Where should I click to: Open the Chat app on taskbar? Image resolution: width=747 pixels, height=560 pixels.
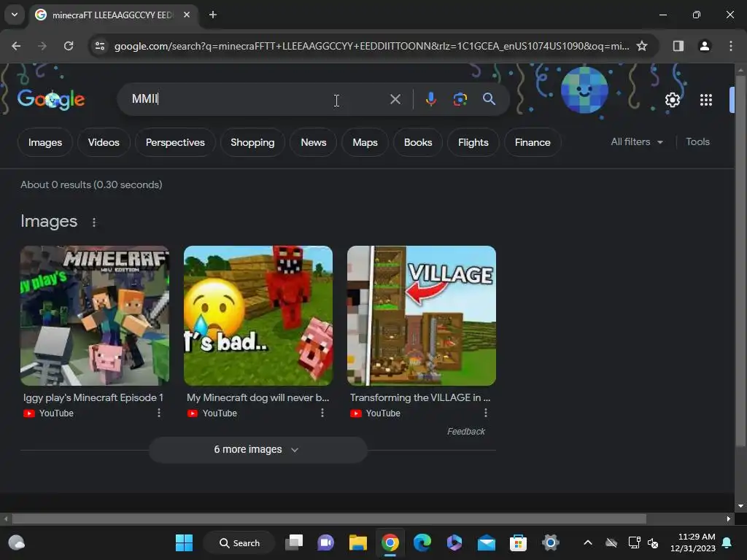pos(326,542)
